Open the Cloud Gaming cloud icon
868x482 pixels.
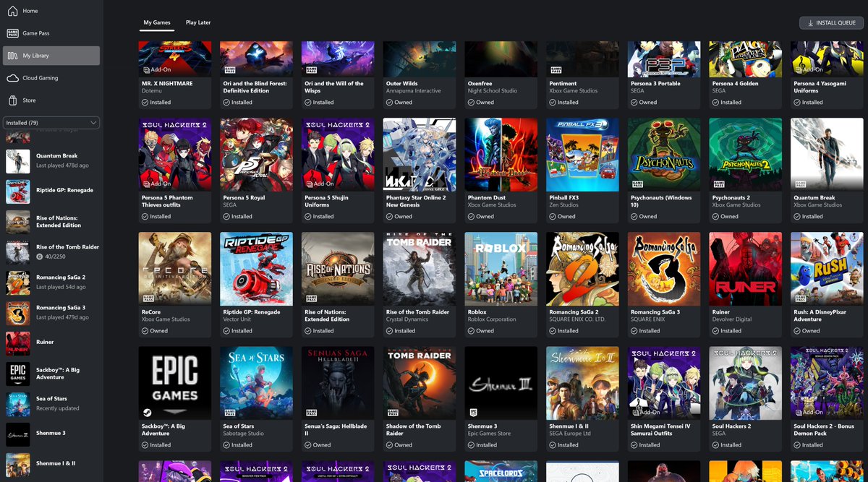click(12, 78)
